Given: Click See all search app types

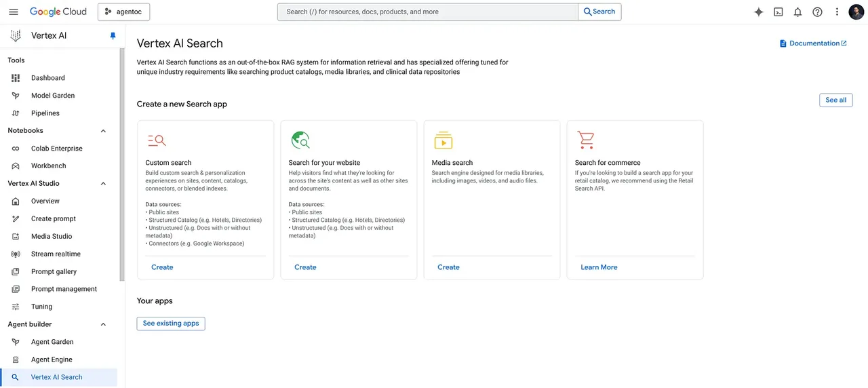Looking at the screenshot, I should point(836,100).
